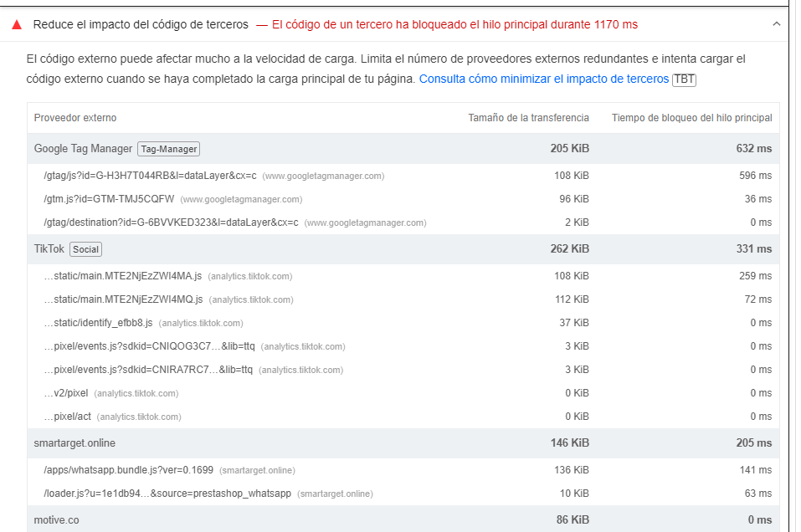
Task: Open the /gtag/destination?id=G-6BVVKED323 link
Action: (171, 223)
